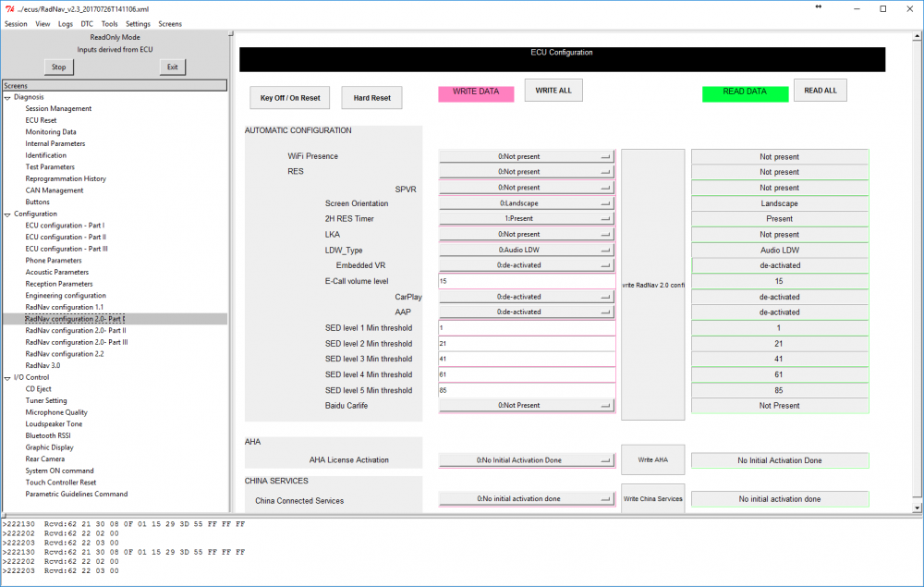Screen dimensions: 924x587
Task: Click the Write AHA button
Action: pyautogui.click(x=653, y=459)
